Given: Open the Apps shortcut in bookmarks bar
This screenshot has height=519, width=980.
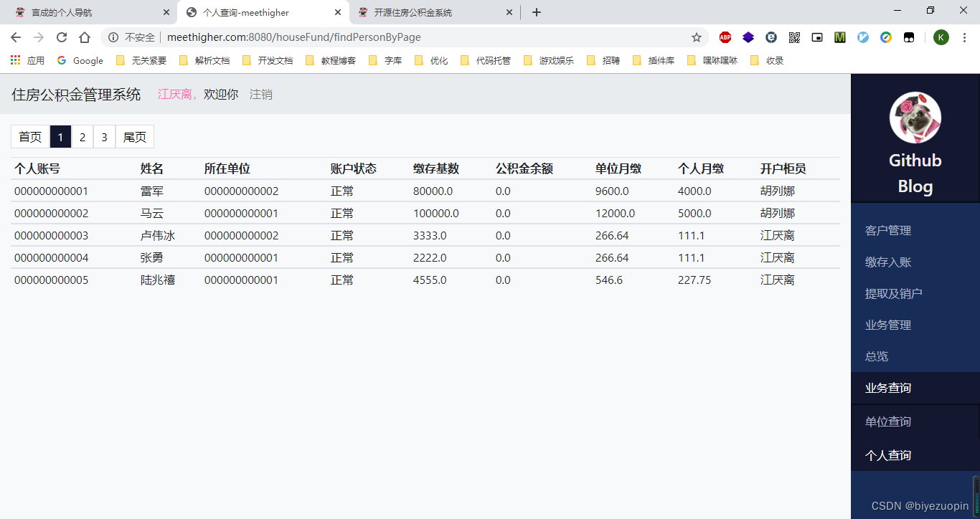Looking at the screenshot, I should coord(27,60).
